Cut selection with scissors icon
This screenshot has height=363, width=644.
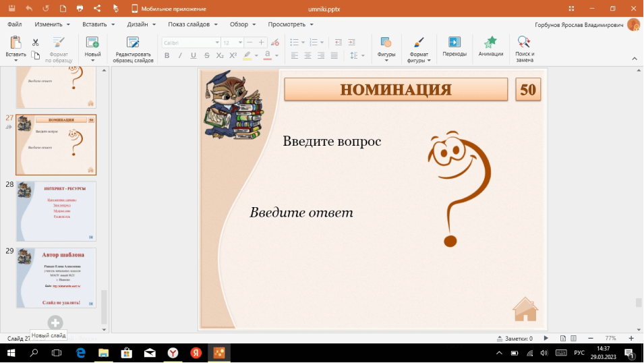pos(35,43)
